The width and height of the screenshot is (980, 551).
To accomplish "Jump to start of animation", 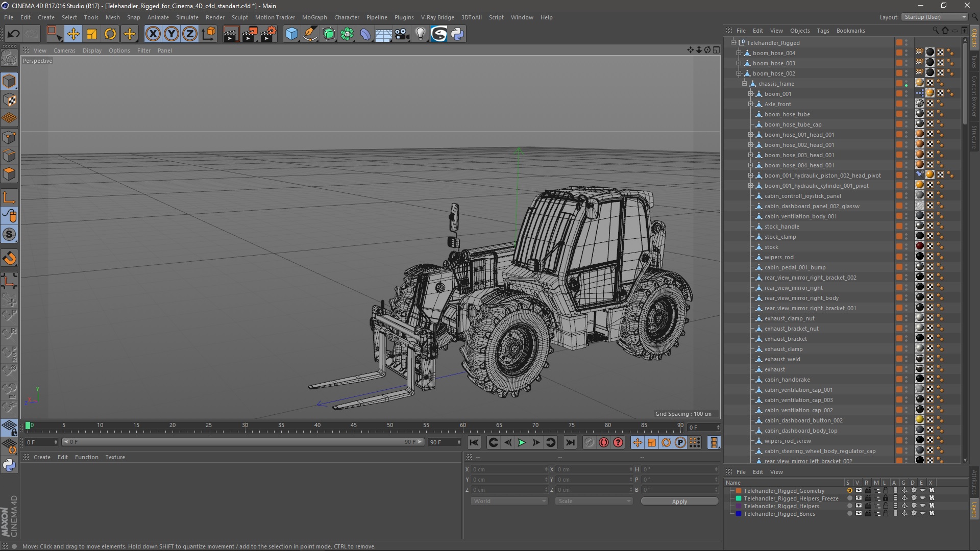I will 474,442.
